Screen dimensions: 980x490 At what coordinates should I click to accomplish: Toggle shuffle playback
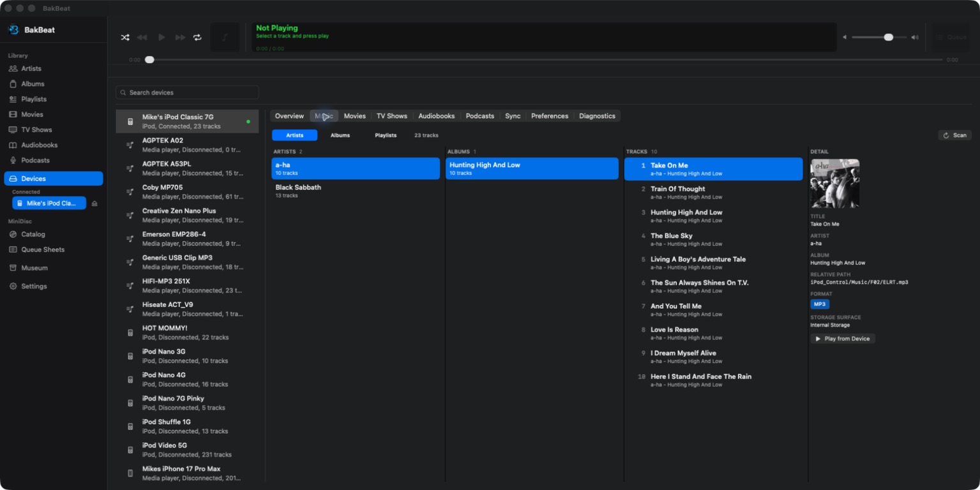[125, 38]
